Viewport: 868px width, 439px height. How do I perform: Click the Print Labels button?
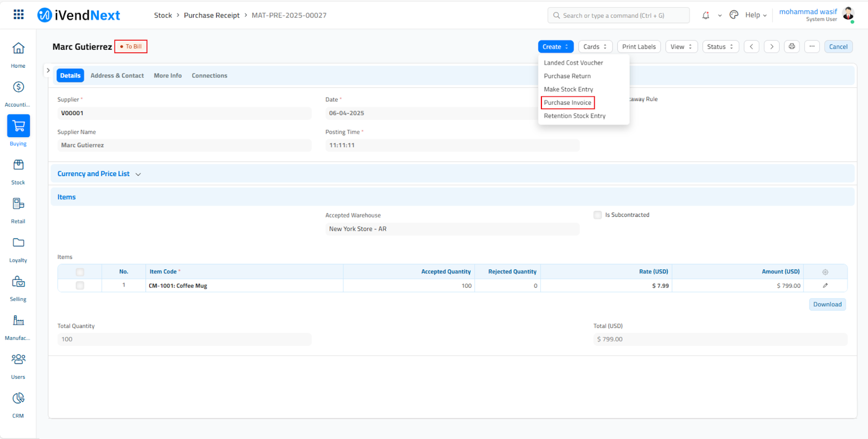[639, 47]
